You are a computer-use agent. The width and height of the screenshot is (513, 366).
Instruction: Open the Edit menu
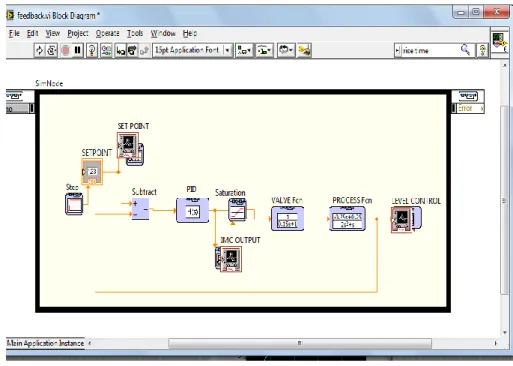[33, 33]
